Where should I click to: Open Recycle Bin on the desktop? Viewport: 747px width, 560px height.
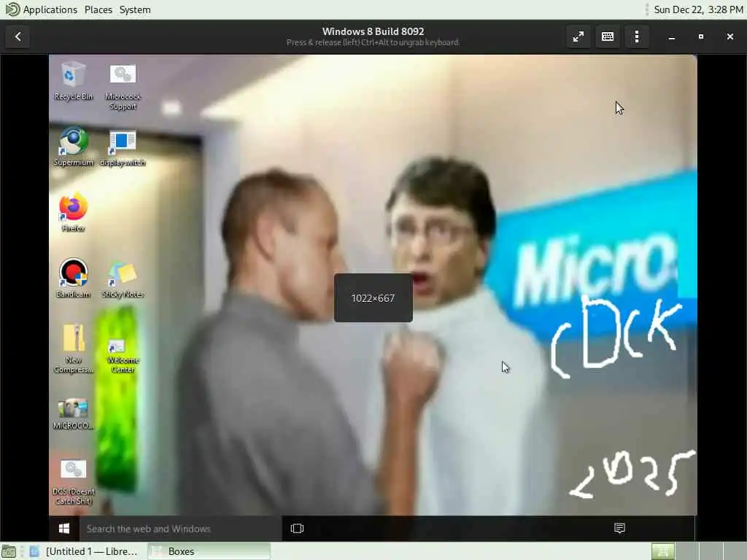[73, 82]
